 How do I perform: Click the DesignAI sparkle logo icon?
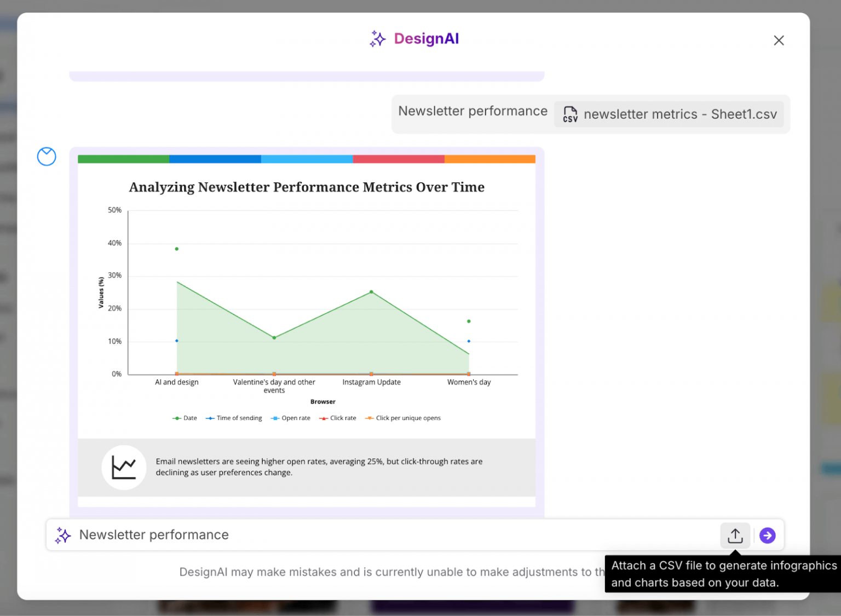377,38
